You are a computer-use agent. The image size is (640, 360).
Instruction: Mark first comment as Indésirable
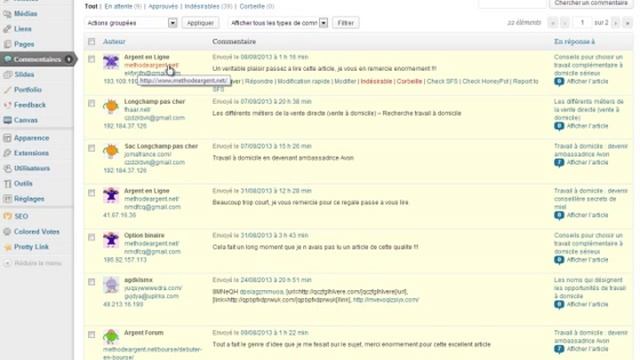[376, 81]
